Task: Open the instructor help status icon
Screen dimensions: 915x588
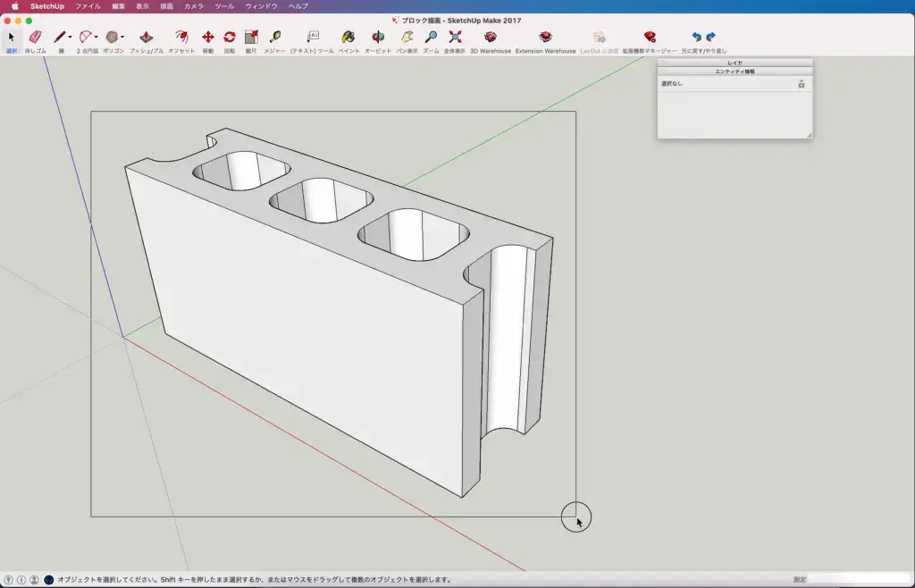Action: coord(49,580)
